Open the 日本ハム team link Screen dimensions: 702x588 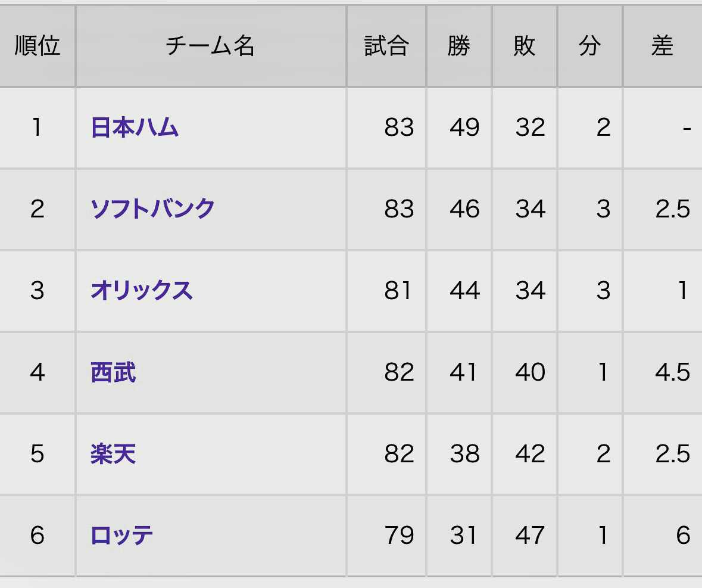[x=135, y=127]
